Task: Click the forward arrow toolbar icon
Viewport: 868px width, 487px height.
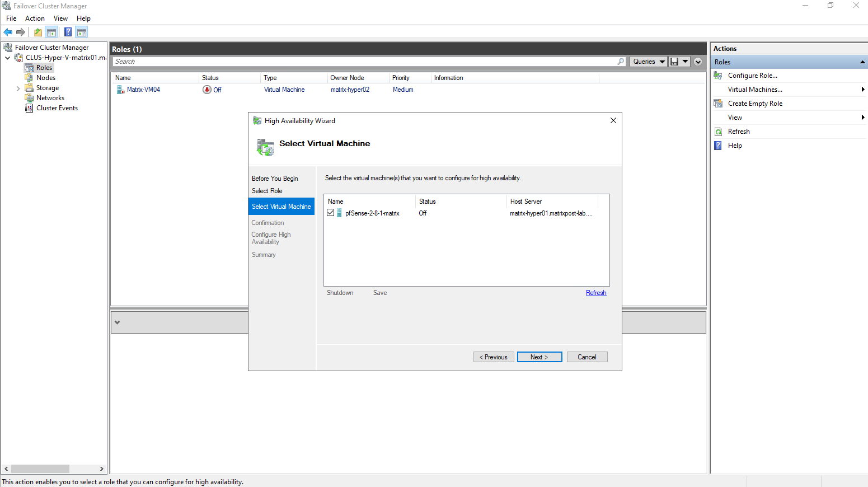Action: pyautogui.click(x=21, y=32)
